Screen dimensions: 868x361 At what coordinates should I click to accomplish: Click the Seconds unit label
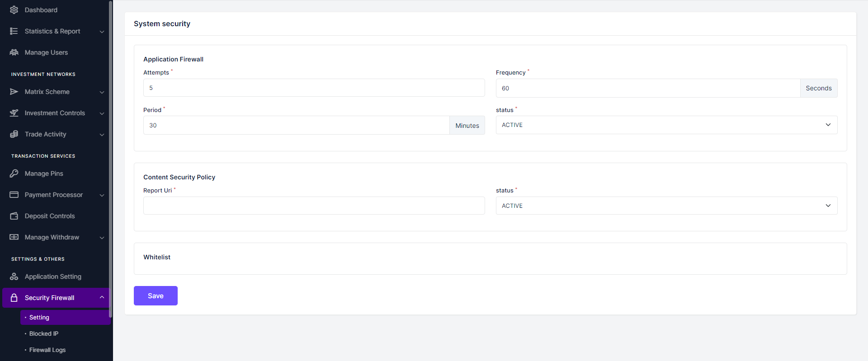(x=819, y=88)
